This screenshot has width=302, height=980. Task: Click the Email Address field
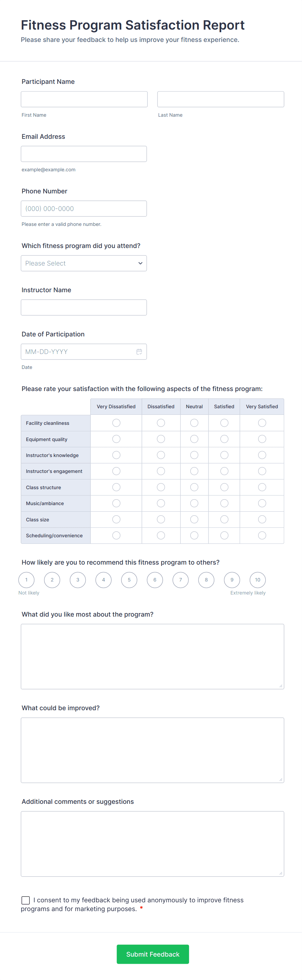point(83,154)
